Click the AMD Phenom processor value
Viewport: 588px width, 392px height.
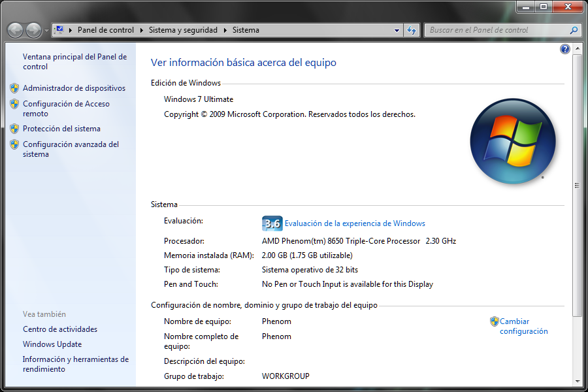tap(359, 241)
